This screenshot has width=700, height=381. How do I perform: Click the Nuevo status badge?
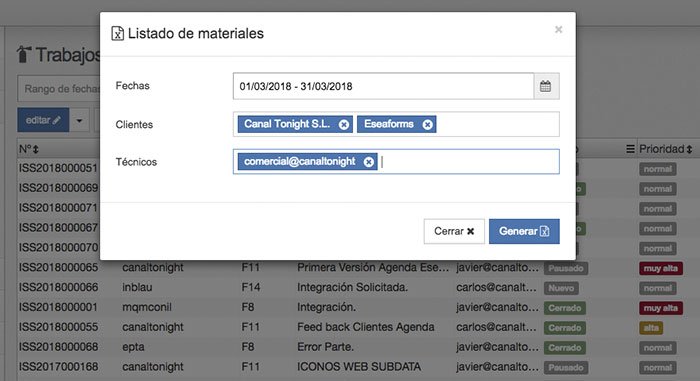tap(561, 288)
